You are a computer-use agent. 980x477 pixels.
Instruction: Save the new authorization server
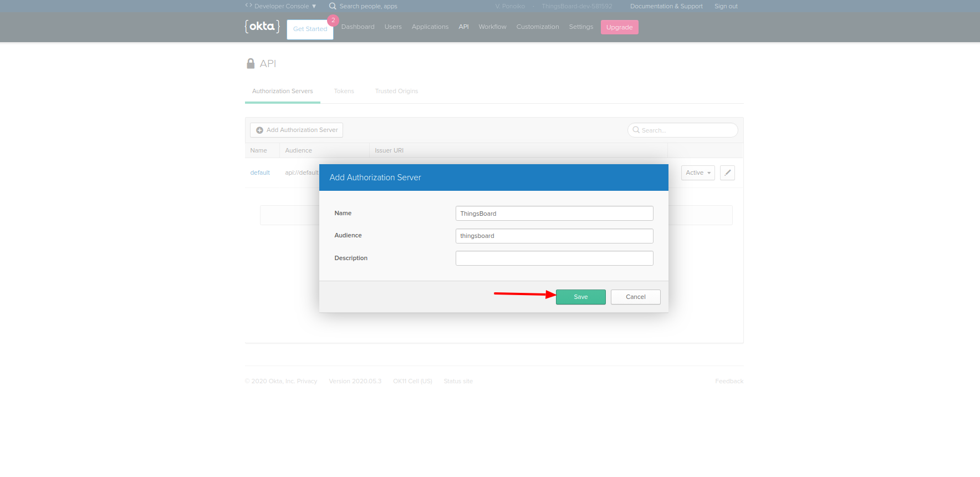click(x=580, y=297)
